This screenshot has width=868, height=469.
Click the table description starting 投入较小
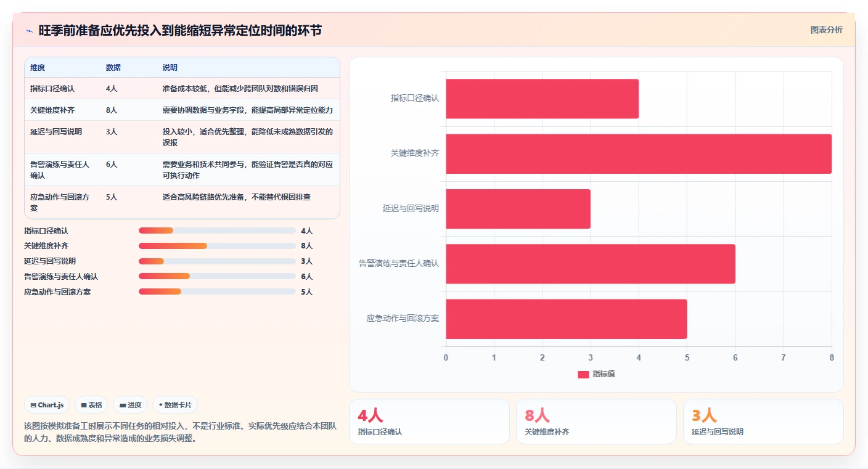(248, 137)
